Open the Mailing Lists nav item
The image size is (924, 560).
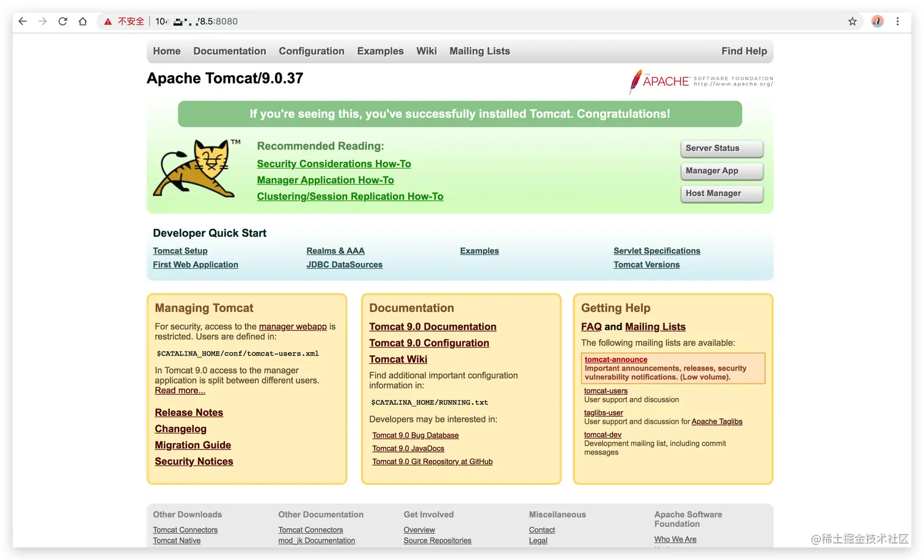point(480,51)
